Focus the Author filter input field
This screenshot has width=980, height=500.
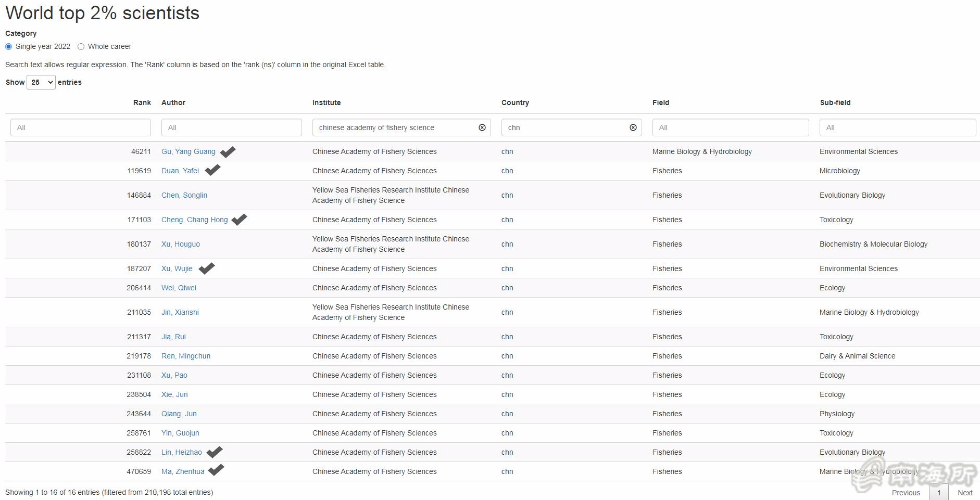click(x=232, y=127)
